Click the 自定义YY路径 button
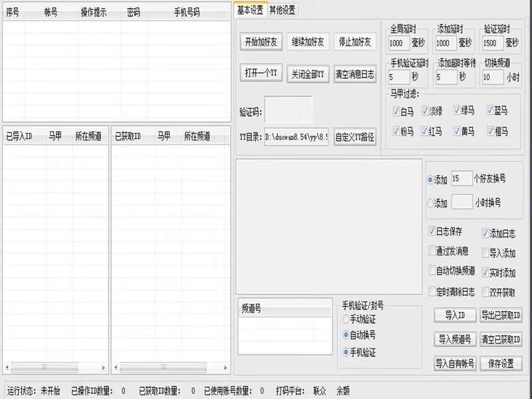Screen dimensions: 532x399 coord(355,137)
